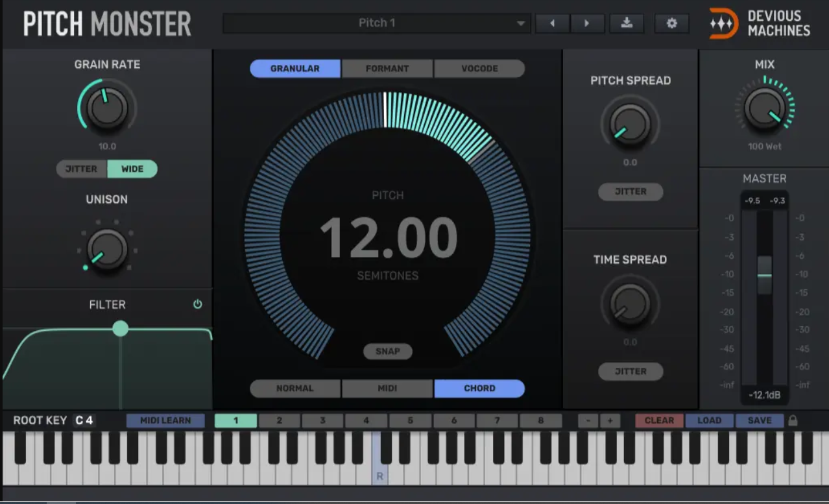Select chord slot 4
The height and width of the screenshot is (504, 829).
366,420
